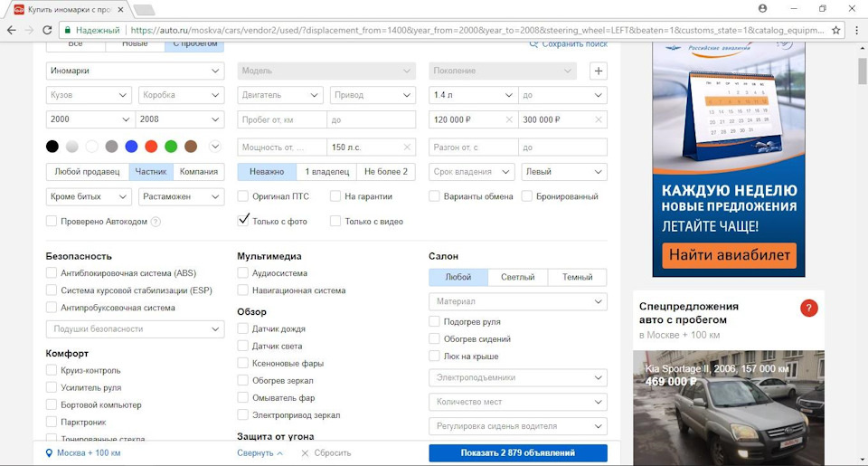868x466 pixels.
Task: Check Только с видео
Action: tap(335, 221)
